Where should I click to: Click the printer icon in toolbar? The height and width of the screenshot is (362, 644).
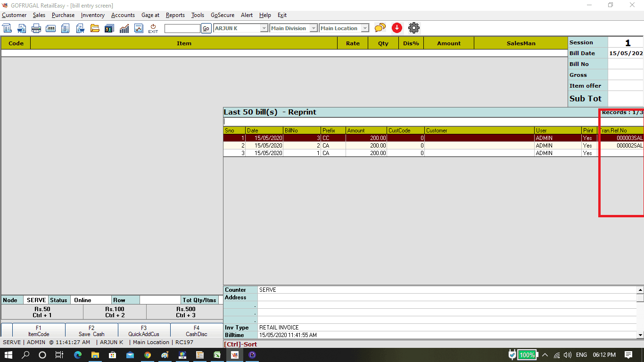(36, 28)
